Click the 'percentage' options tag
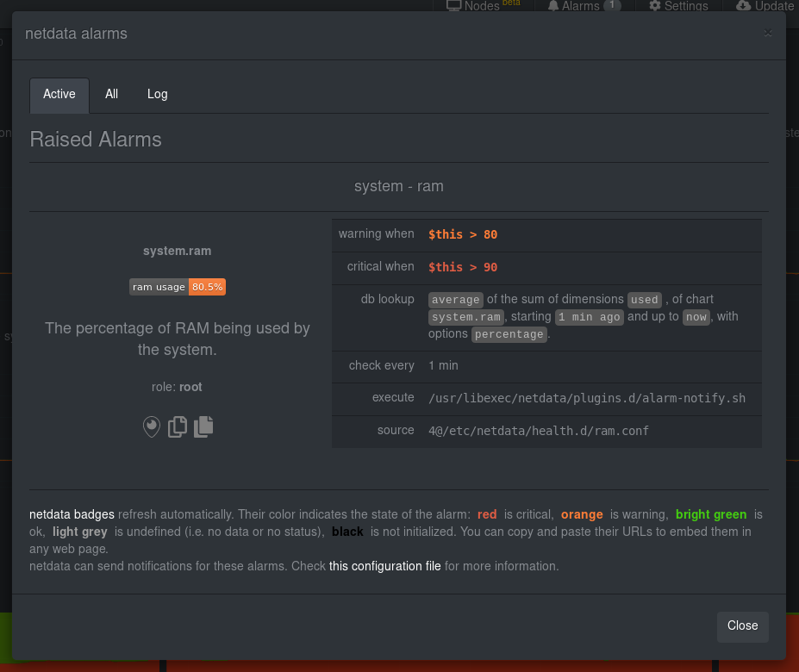 point(509,334)
